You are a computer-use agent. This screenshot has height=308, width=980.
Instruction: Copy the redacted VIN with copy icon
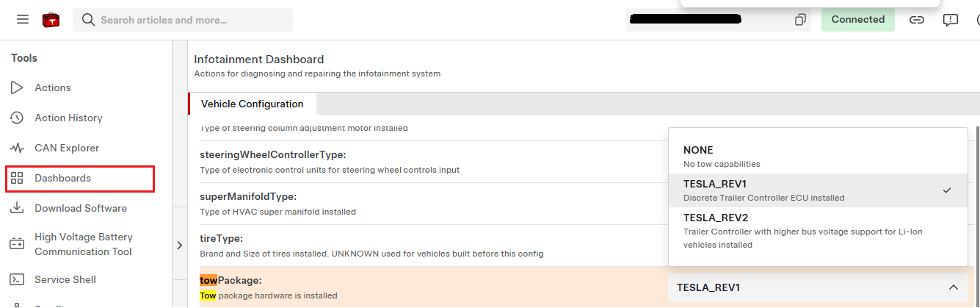pos(800,20)
